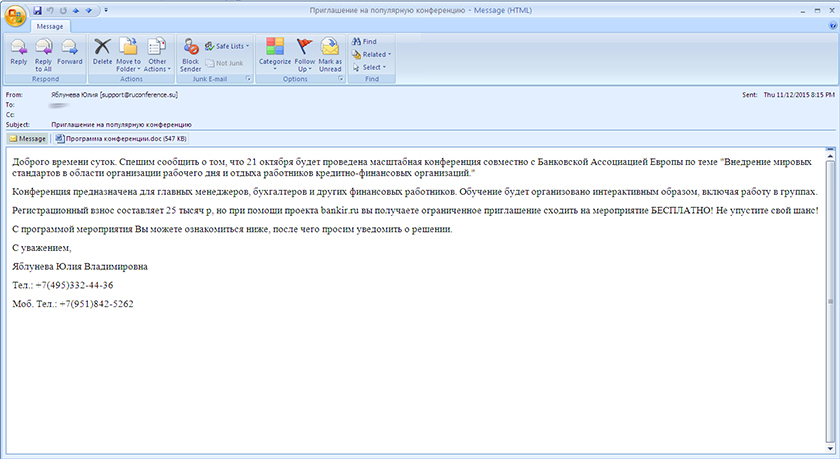The height and width of the screenshot is (459, 840).
Task: Click sender address support@ruconference.su
Action: (x=139, y=95)
